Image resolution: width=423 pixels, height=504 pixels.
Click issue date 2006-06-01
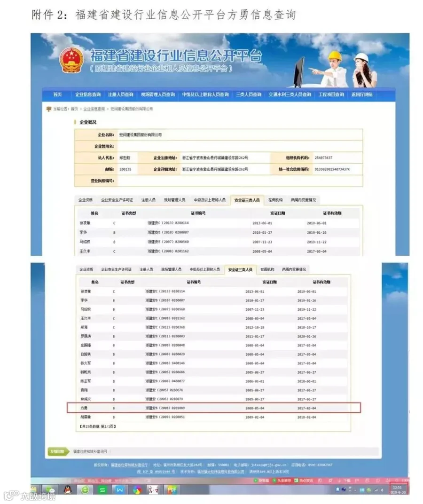[255, 381]
